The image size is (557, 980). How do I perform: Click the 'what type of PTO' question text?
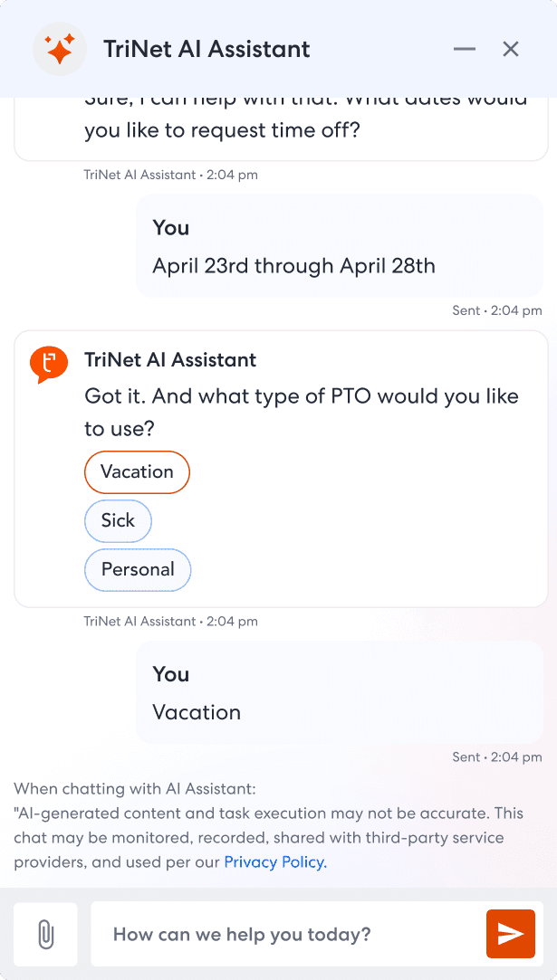301,411
